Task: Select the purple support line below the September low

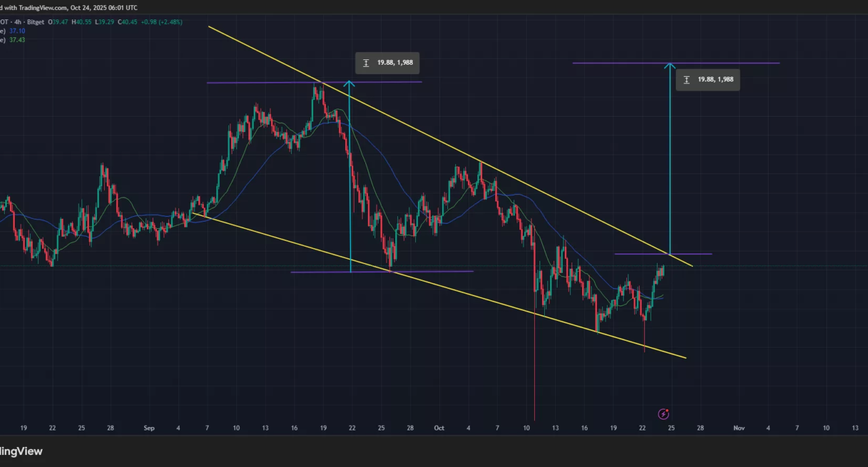Action: [x=427, y=272]
